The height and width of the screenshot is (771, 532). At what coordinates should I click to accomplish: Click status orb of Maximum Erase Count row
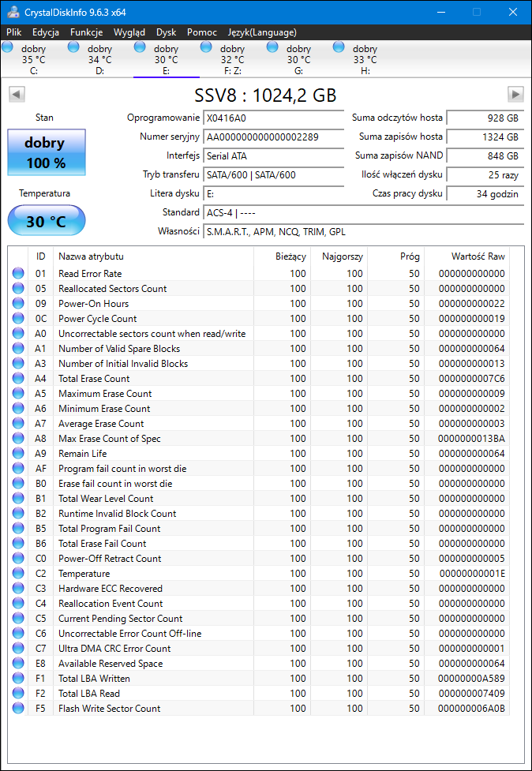(18, 393)
